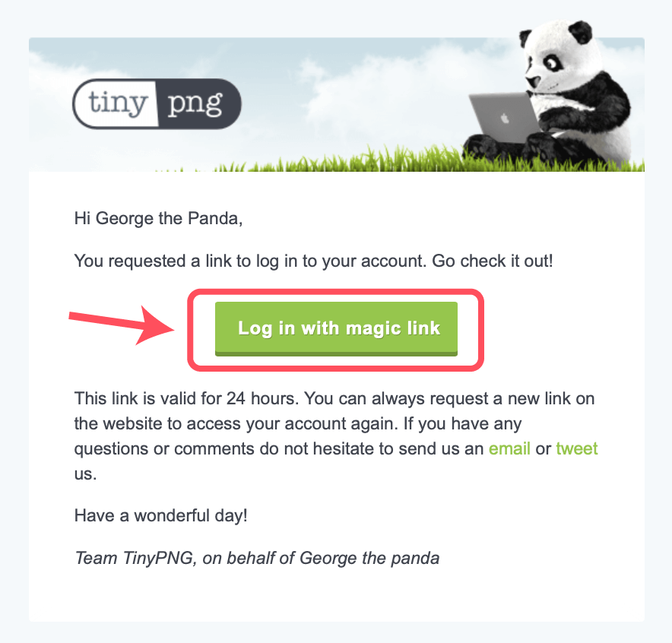Viewport: 672px width, 643px height.
Task: Log in with magic link
Action: [337, 328]
